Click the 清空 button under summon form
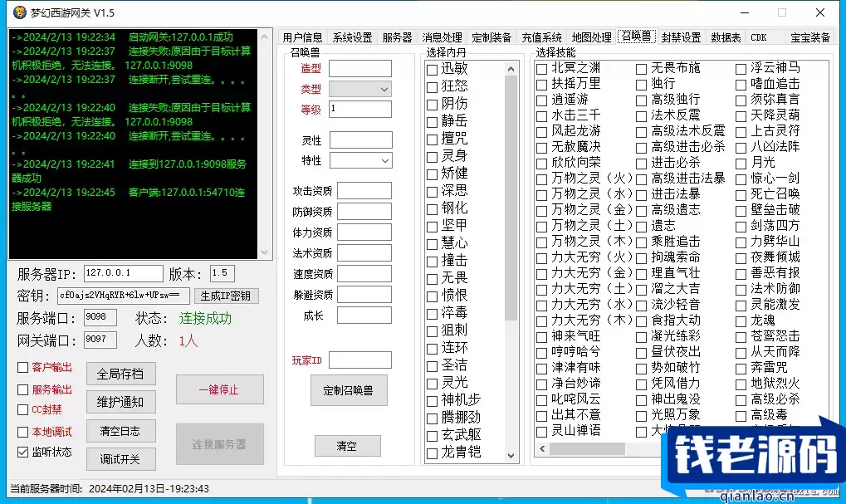 [x=348, y=446]
